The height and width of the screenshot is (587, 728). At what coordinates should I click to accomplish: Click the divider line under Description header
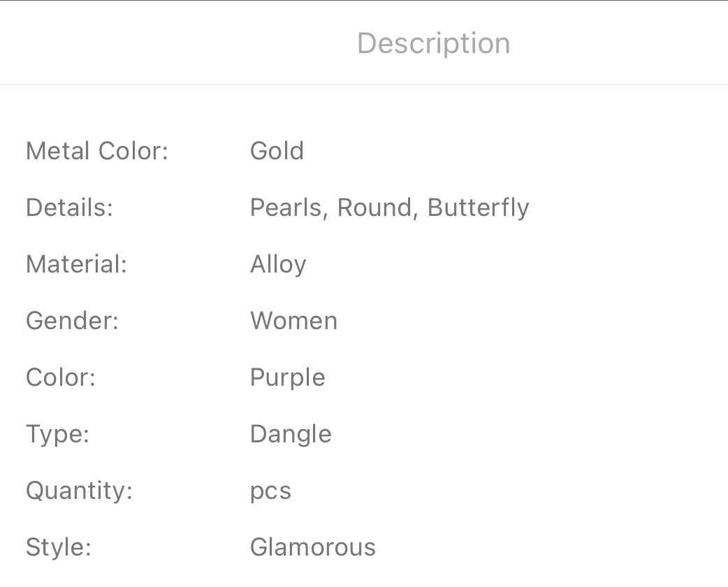click(363, 85)
